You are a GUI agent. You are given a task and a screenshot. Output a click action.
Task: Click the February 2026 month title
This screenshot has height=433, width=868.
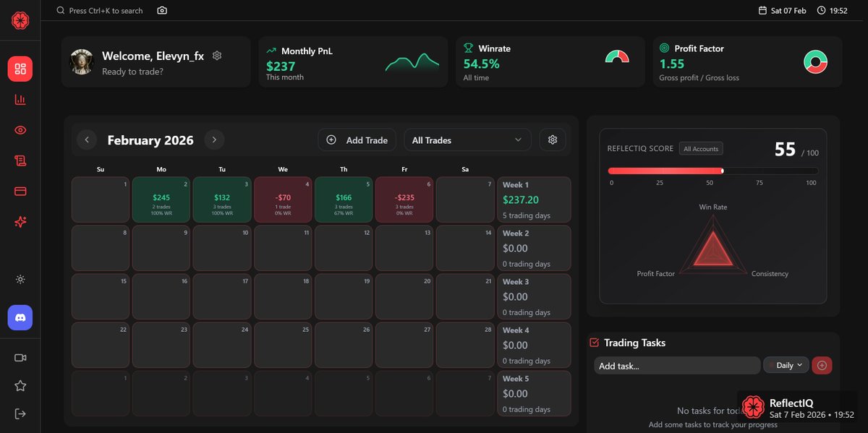[150, 140]
